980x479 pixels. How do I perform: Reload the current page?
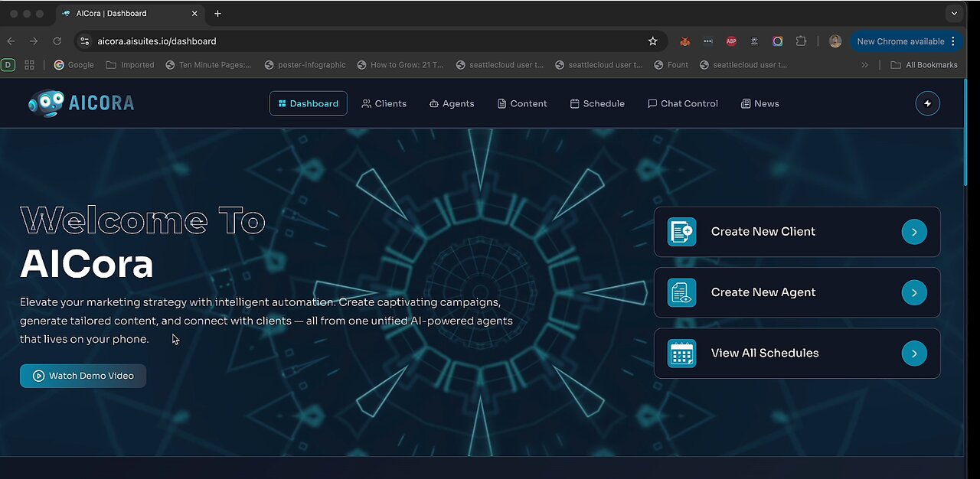coord(57,41)
